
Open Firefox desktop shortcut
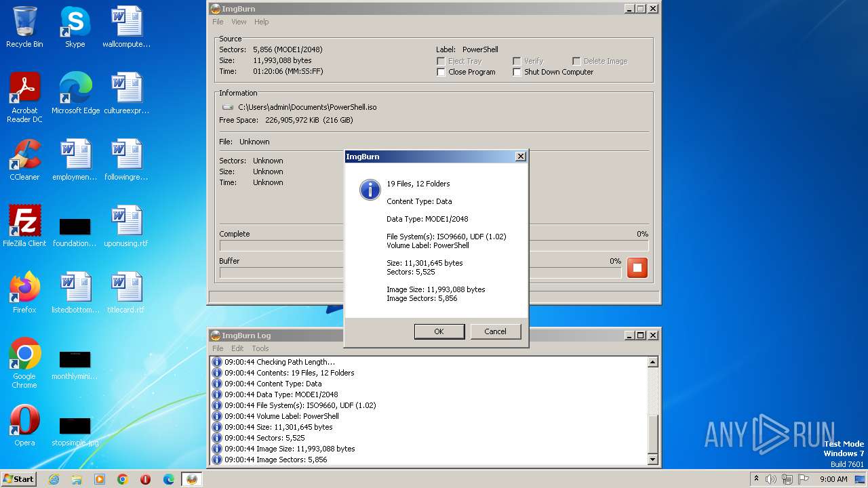pyautogui.click(x=24, y=293)
